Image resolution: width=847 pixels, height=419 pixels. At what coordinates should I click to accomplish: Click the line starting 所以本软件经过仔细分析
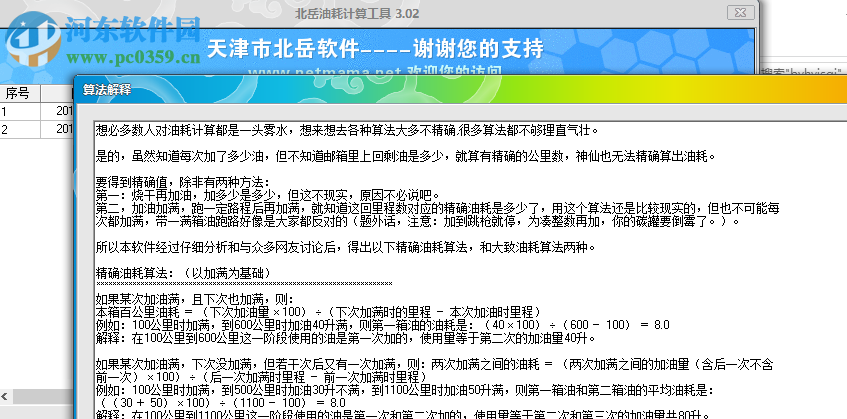tap(346, 247)
